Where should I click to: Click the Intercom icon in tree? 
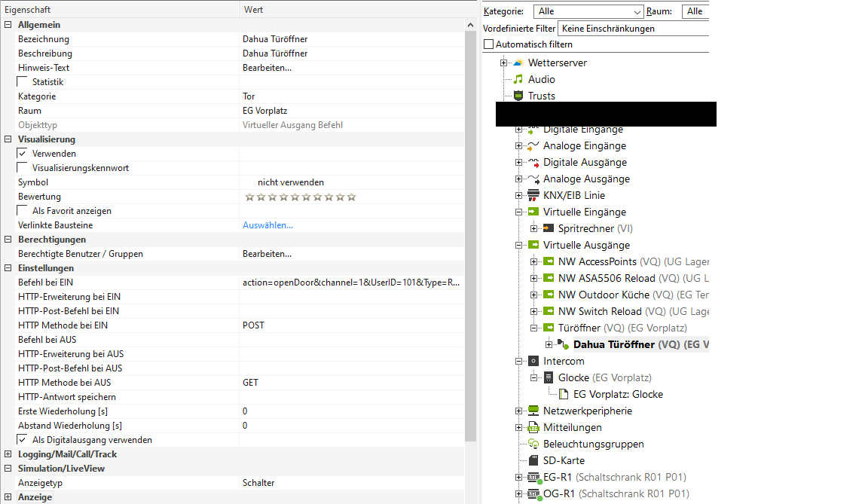(x=533, y=361)
